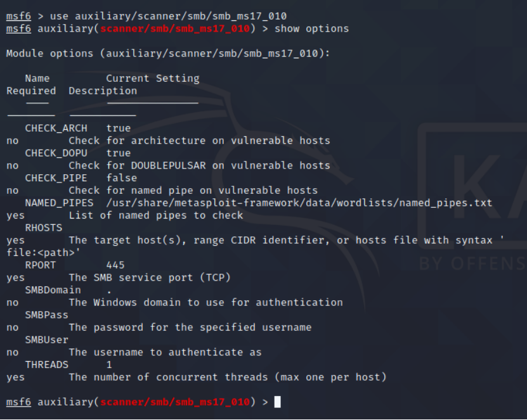Image resolution: width=527 pixels, height=420 pixels.
Task: Click the red scanner/smb/smb_ms17_010 text at bottom
Action: click(175, 402)
